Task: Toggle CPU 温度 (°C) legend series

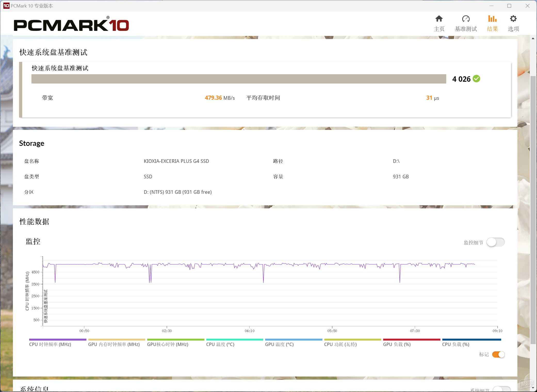Action: pyautogui.click(x=234, y=343)
